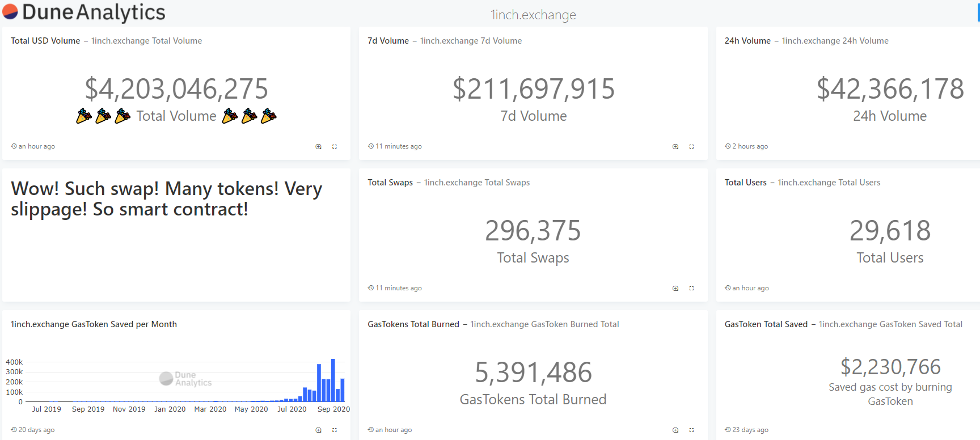Click the $211,697,915 7d volume value
This screenshot has height=440, width=980.
pos(534,89)
